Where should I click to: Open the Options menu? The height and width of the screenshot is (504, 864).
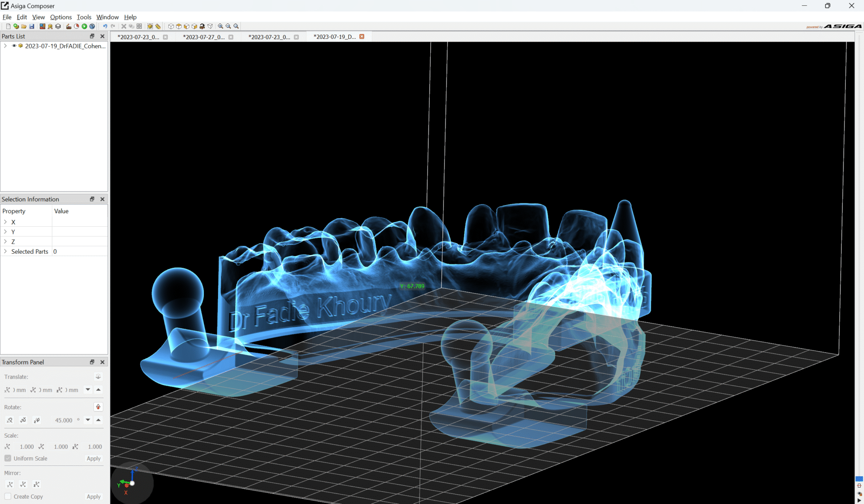pos(61,17)
